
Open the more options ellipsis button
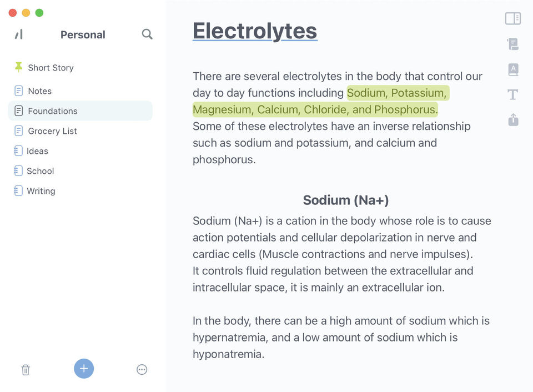coord(142,370)
